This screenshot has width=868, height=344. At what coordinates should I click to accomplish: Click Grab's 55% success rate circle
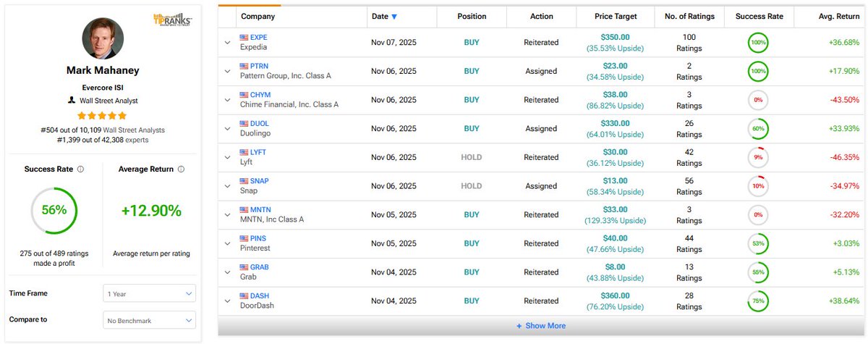coord(758,272)
